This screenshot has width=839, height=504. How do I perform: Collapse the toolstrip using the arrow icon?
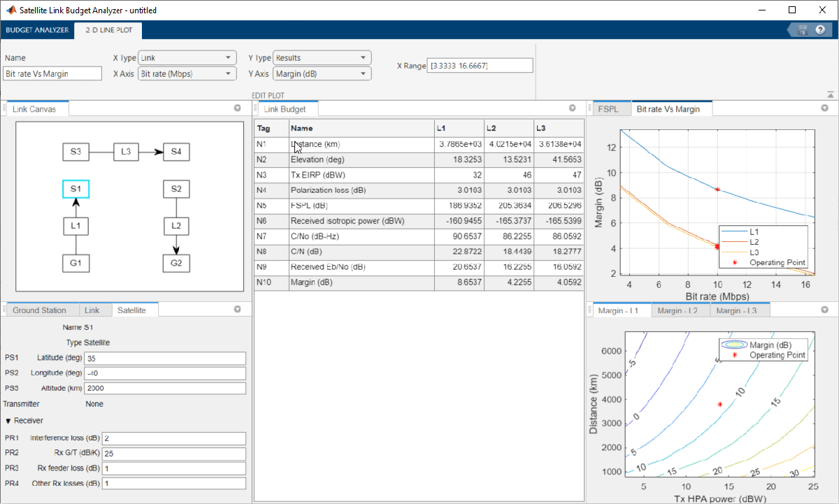[830, 94]
